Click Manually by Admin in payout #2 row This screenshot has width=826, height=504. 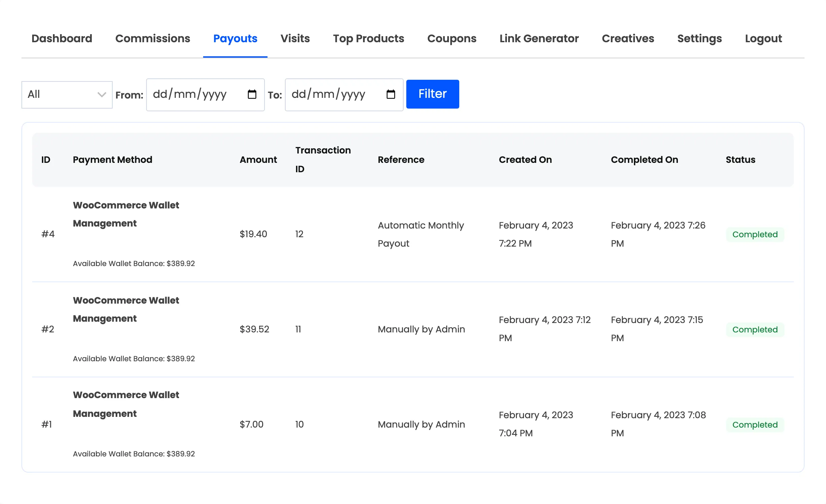pyautogui.click(x=421, y=329)
